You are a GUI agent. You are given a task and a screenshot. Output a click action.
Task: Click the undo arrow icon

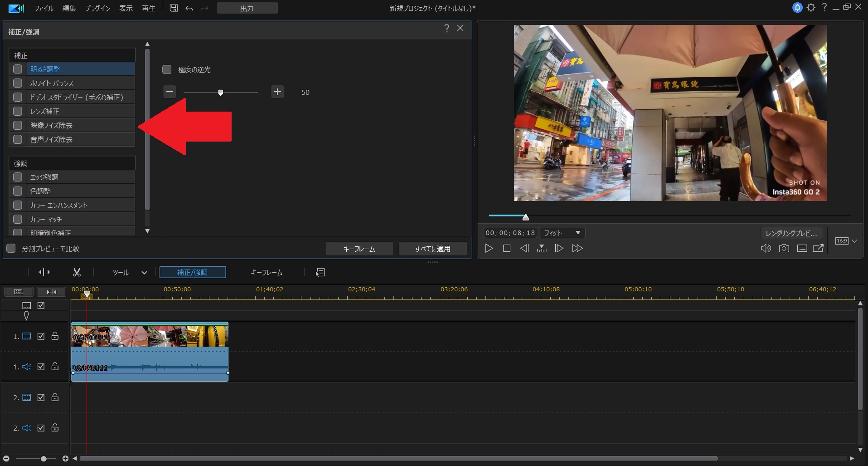click(189, 8)
